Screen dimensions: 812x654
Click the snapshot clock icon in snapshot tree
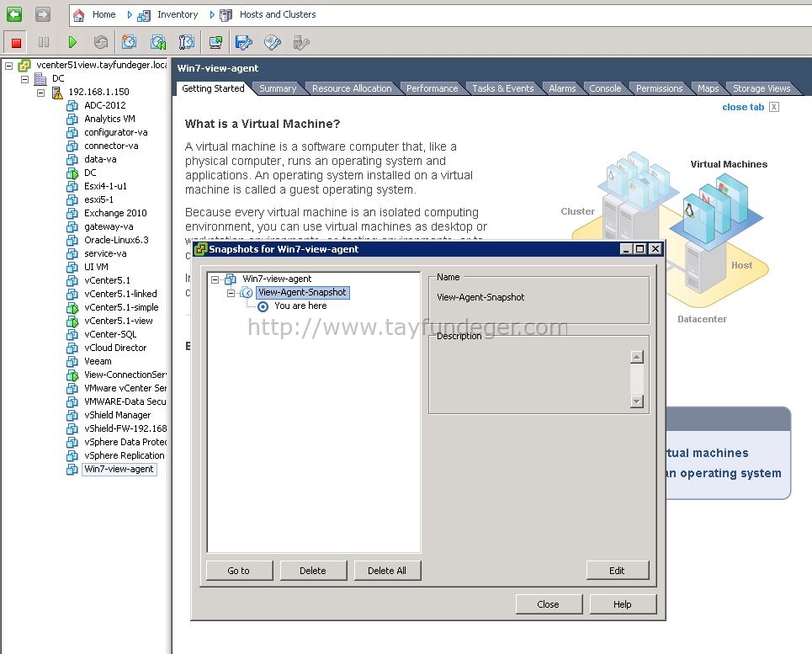coord(247,293)
